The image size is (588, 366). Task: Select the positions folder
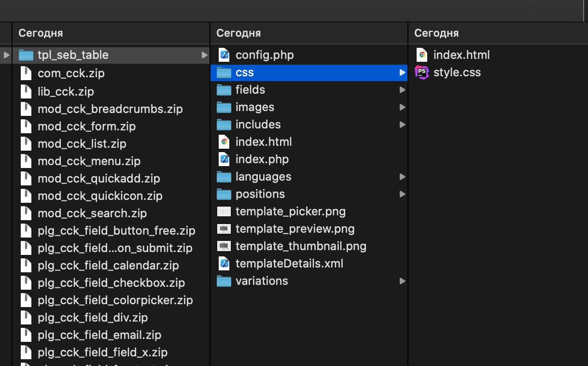[x=260, y=194]
